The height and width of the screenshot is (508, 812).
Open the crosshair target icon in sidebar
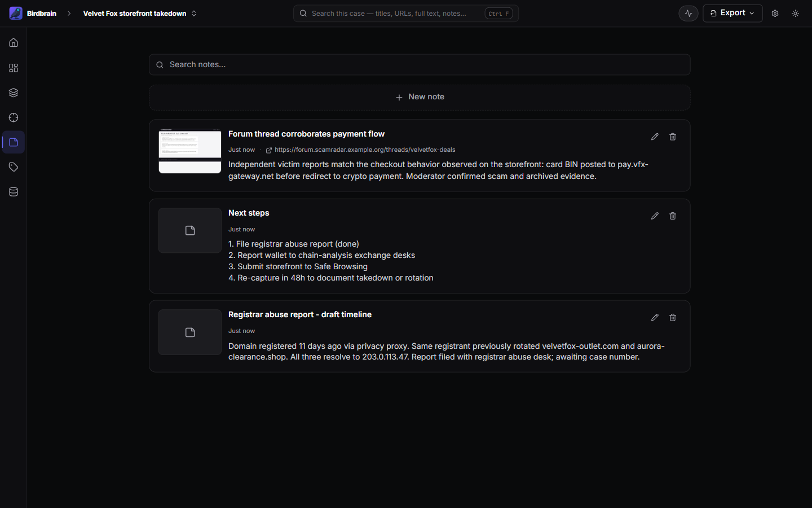14,117
